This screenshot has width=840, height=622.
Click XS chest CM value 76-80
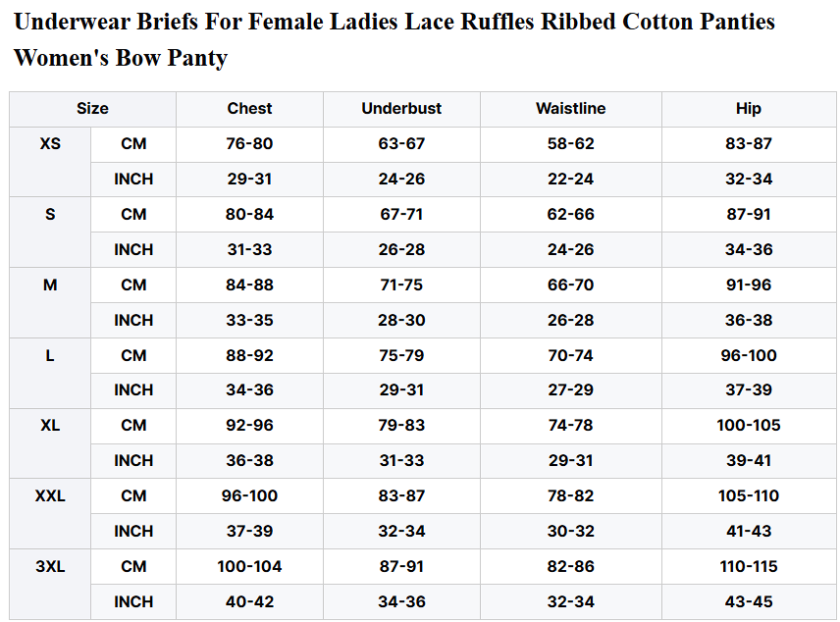pyautogui.click(x=249, y=144)
